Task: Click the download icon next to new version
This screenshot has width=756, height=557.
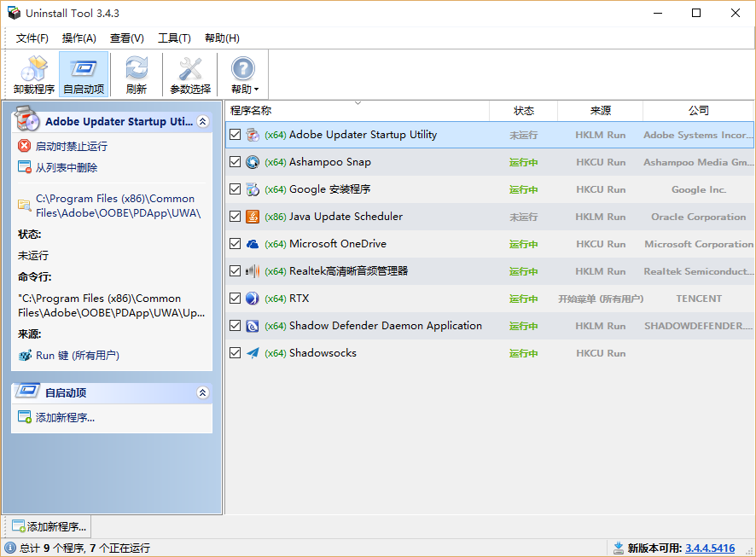Action: [x=619, y=548]
